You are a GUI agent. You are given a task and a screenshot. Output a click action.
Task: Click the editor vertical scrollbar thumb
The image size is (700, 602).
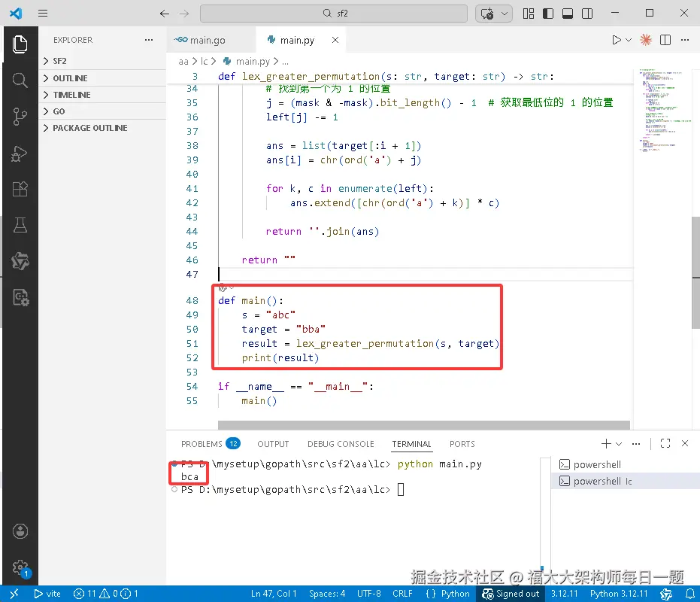(695, 272)
